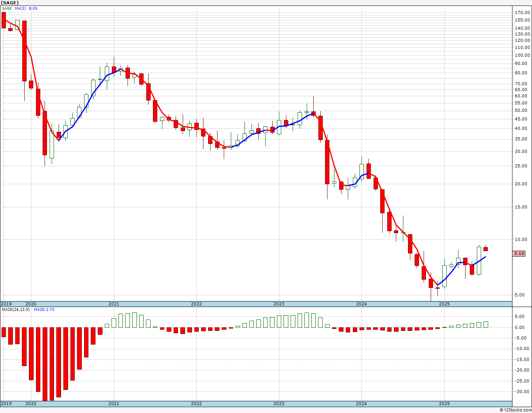Click "2023" on the MACD panel time axis

coord(279,404)
